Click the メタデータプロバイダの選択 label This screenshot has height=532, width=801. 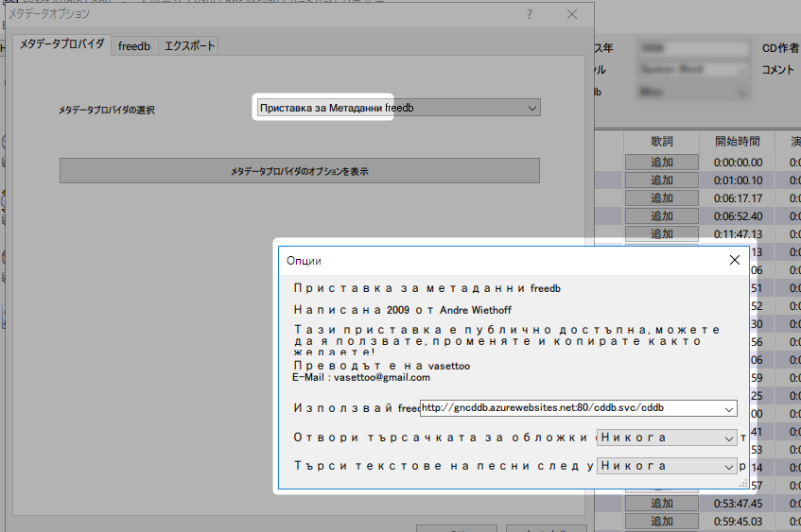click(x=106, y=110)
